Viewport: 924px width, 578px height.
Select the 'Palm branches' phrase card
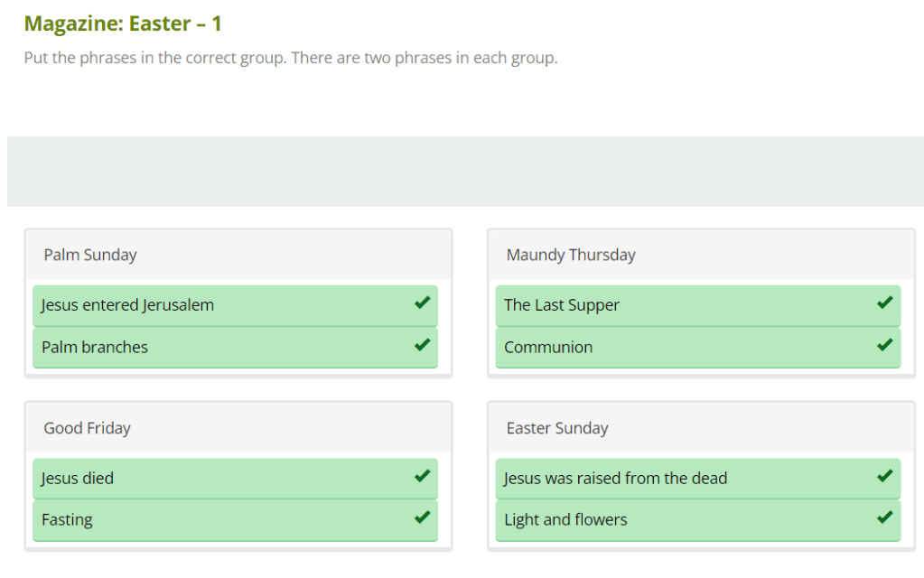(x=95, y=348)
